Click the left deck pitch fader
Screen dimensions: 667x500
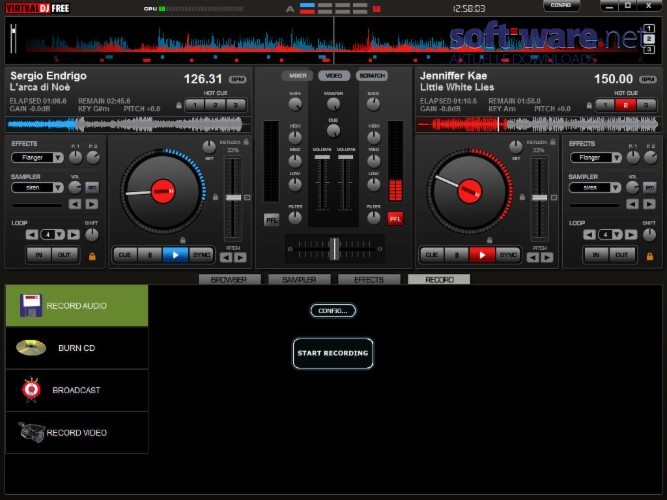click(233, 197)
